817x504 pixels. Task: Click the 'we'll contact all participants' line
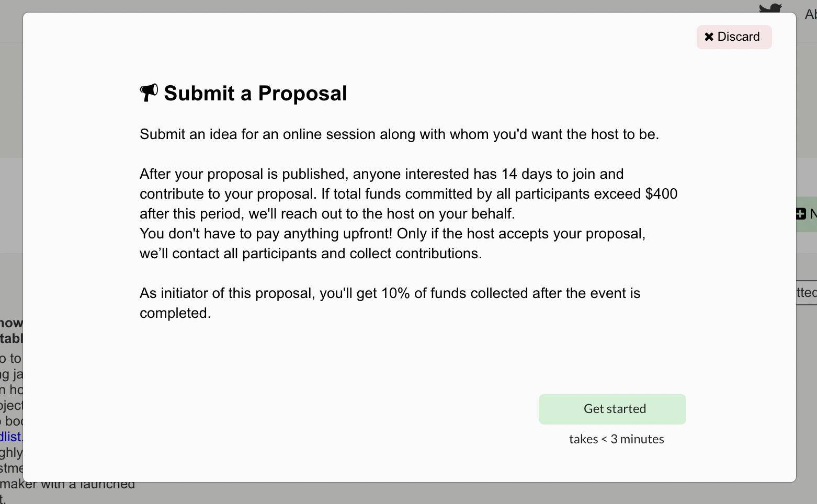click(310, 254)
